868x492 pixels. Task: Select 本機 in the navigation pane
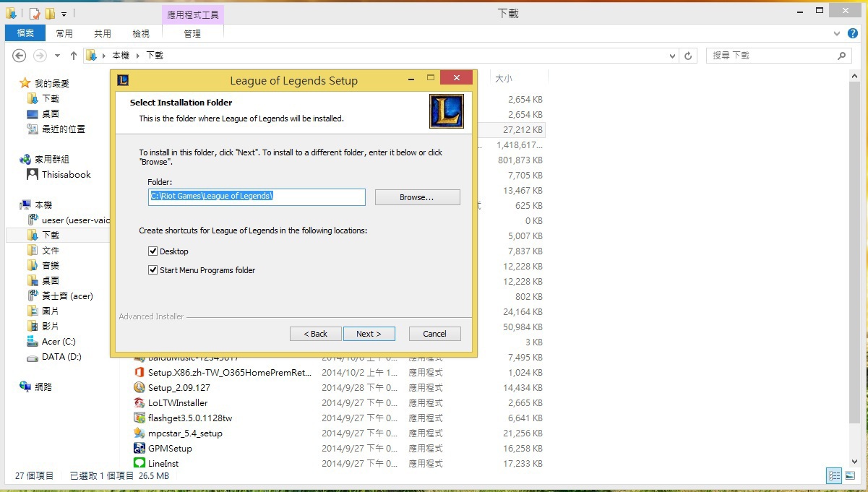click(x=43, y=205)
